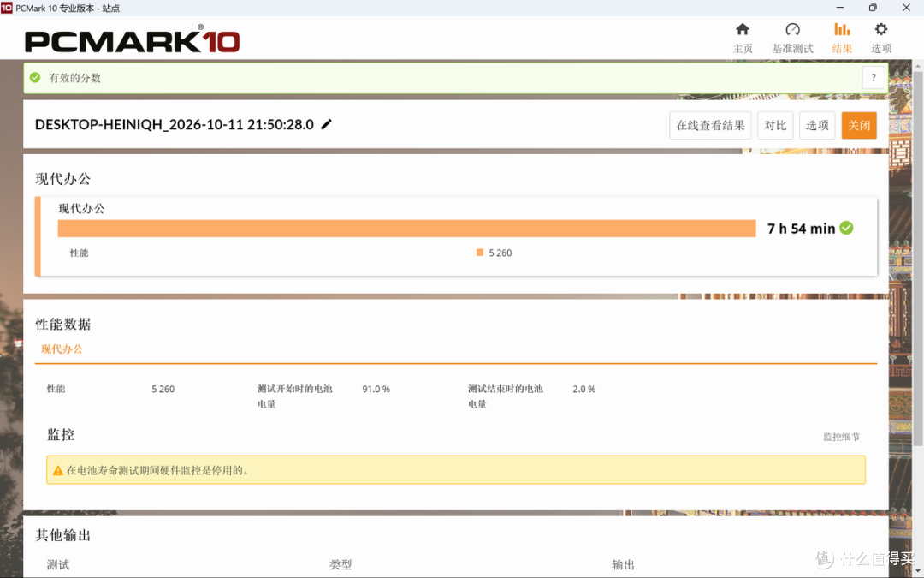Open the 基准测试 benchmark gauge icon
The image size is (924, 578).
[x=792, y=29]
